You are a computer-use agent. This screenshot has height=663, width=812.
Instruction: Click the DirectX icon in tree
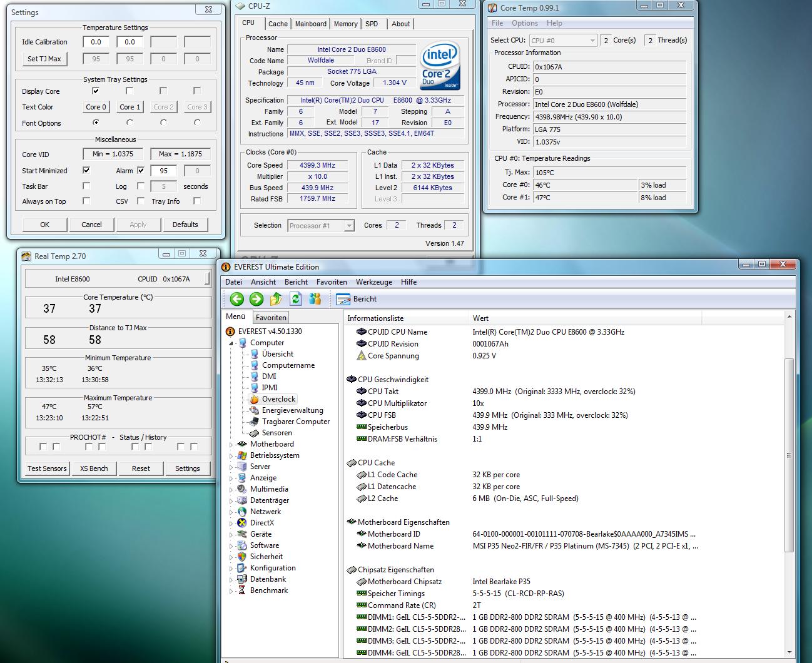(242, 523)
